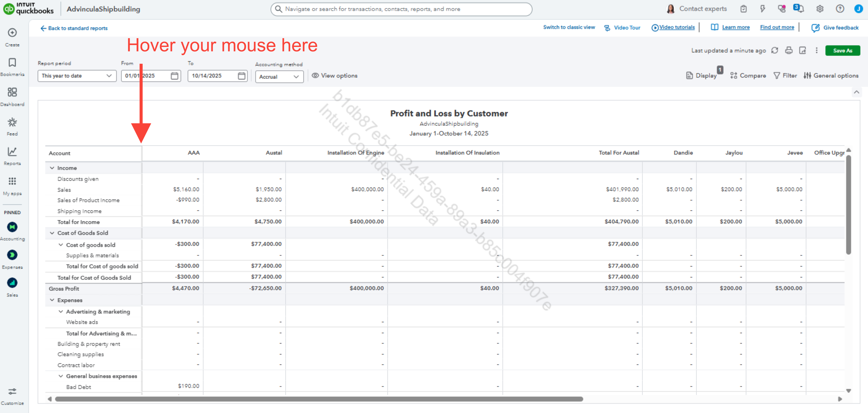Click the print report icon
The height and width of the screenshot is (413, 868).
(789, 51)
